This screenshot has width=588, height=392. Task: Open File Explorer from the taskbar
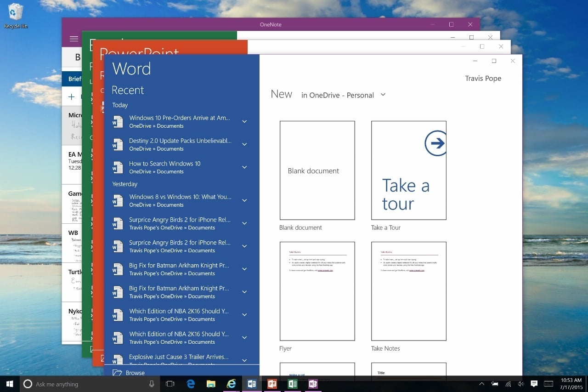coord(211,384)
